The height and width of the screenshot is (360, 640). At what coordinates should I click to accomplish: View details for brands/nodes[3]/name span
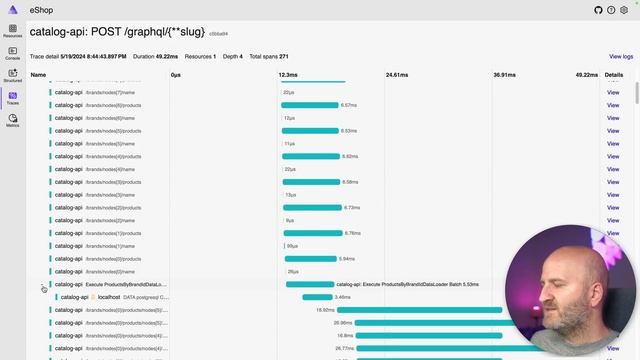[613, 195]
